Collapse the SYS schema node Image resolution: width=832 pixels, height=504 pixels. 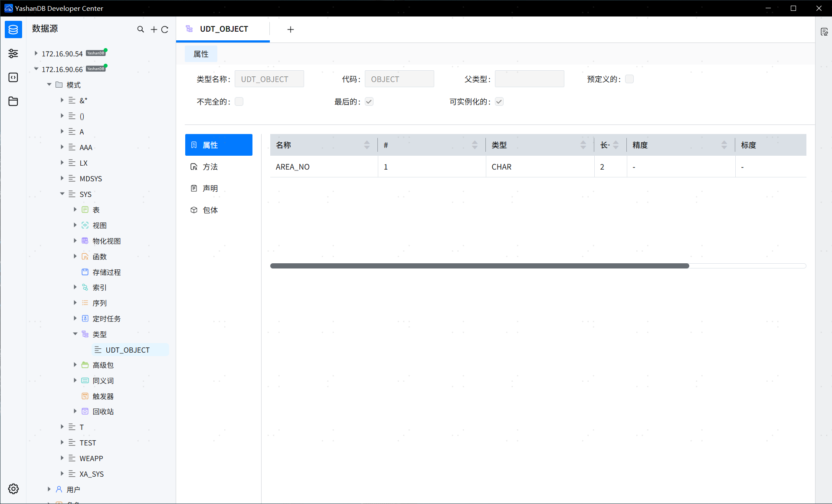pyautogui.click(x=62, y=194)
